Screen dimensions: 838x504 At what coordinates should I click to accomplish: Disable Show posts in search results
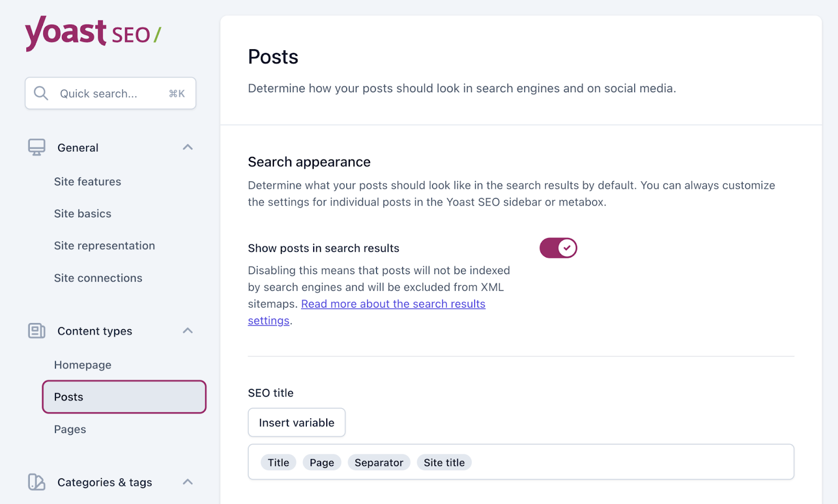(558, 248)
